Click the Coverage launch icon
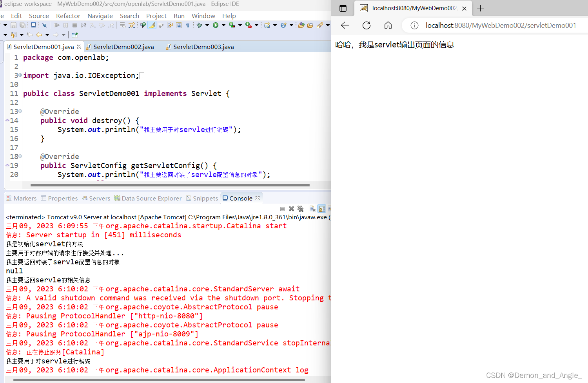Viewport: 588px width, 383px height. (x=232, y=25)
